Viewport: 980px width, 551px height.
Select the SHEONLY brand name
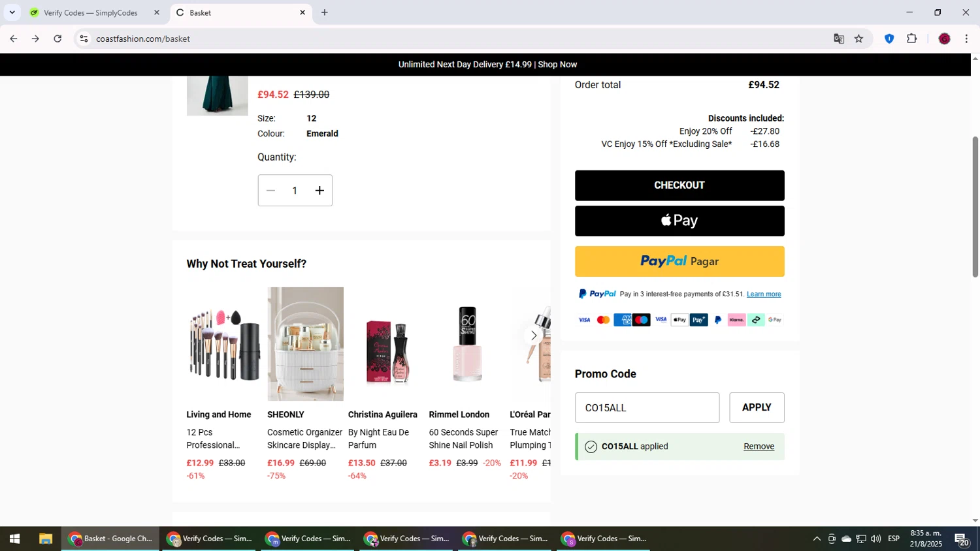tap(286, 415)
